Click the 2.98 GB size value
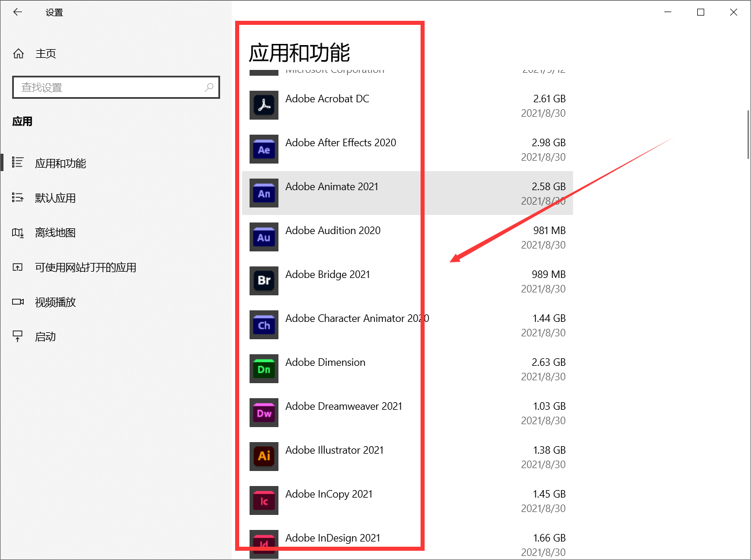The height and width of the screenshot is (560, 751). tap(549, 143)
